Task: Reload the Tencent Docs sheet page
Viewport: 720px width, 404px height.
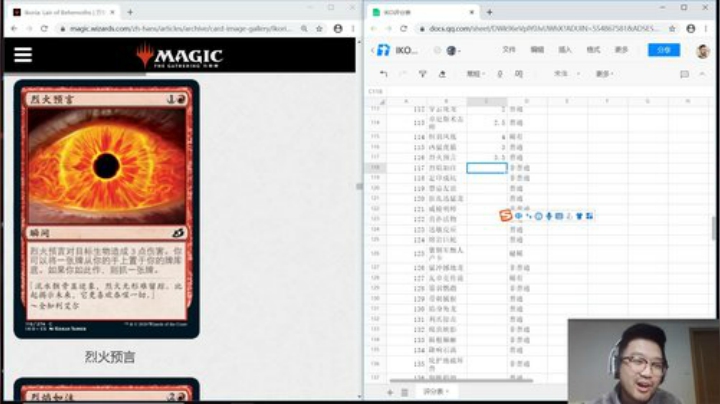Action: 404,28
